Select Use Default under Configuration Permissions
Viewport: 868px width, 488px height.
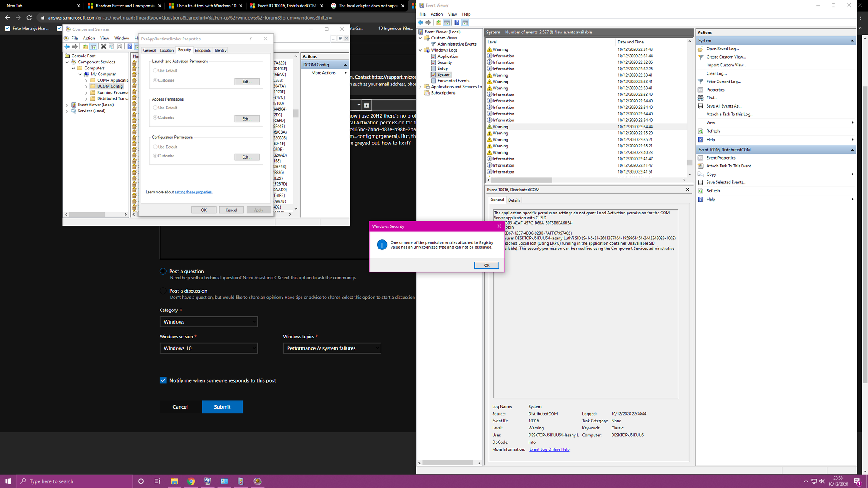click(x=155, y=147)
